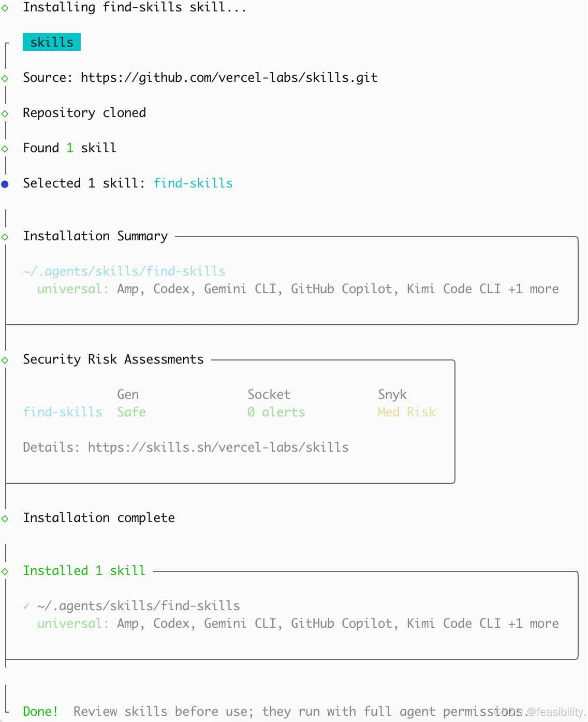The height and width of the screenshot is (722, 588).
Task: Click the Safe rating under Gen
Action: (x=131, y=412)
